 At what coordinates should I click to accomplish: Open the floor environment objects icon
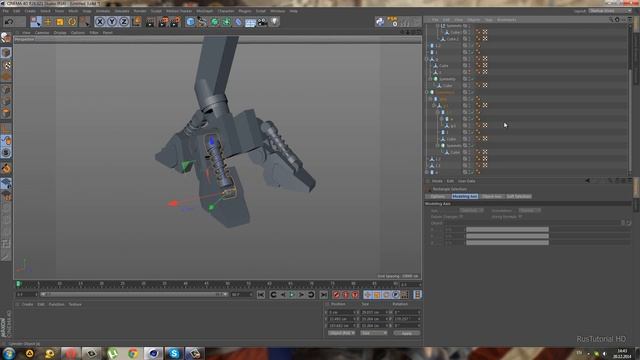tap(250, 22)
